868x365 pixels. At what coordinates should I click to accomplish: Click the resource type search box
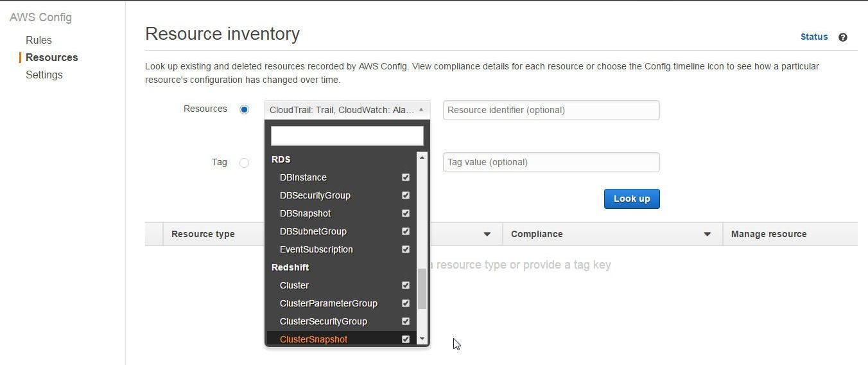coord(347,136)
